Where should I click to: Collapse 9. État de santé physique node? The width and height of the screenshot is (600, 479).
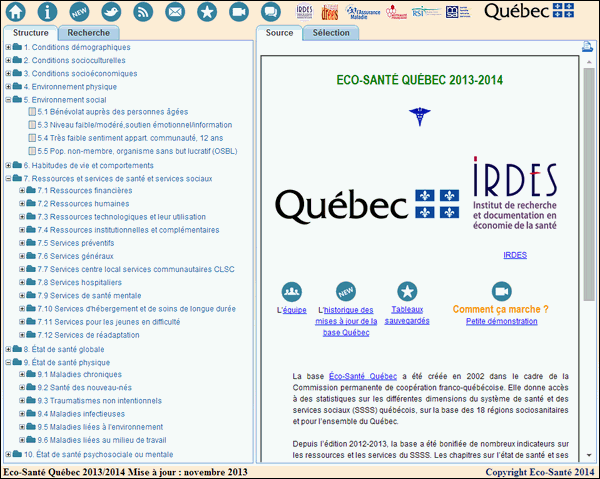(8, 362)
